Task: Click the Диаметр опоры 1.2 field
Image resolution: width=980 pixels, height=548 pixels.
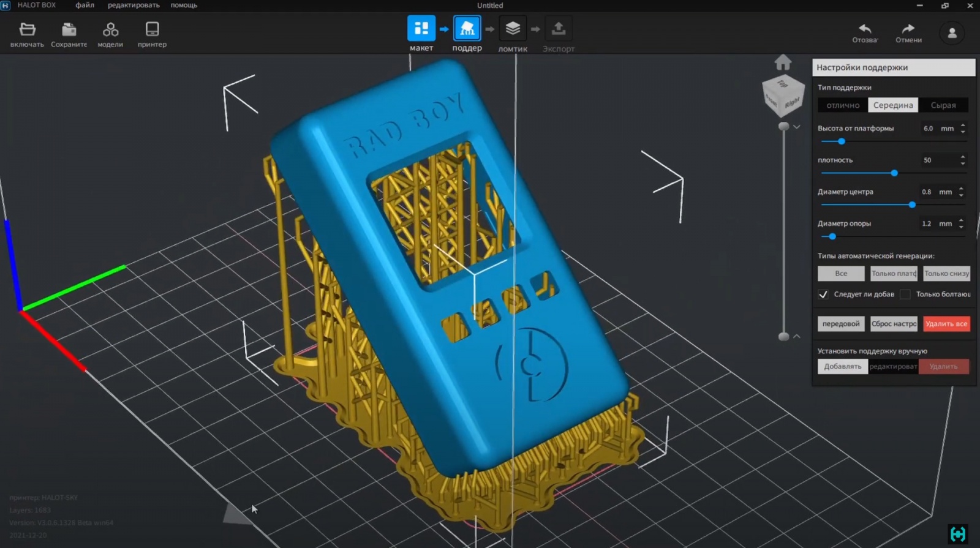Action: tap(937, 224)
